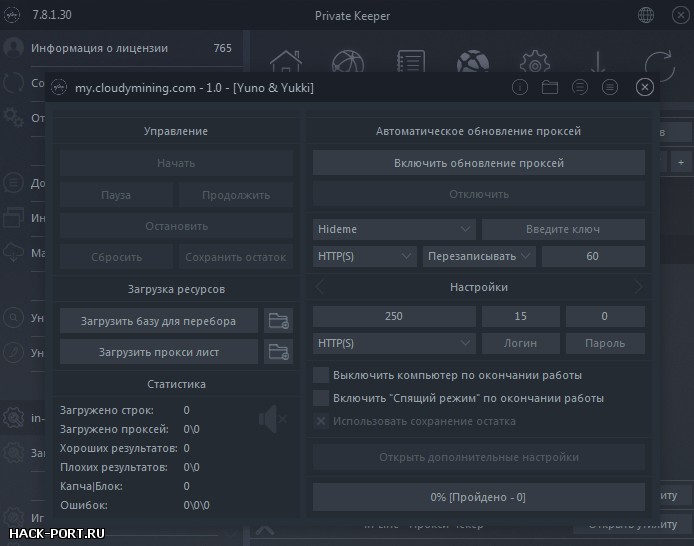The width and height of the screenshot is (694, 546).
Task: Click the sync arrows icon in left sidebar
Action: [13, 82]
